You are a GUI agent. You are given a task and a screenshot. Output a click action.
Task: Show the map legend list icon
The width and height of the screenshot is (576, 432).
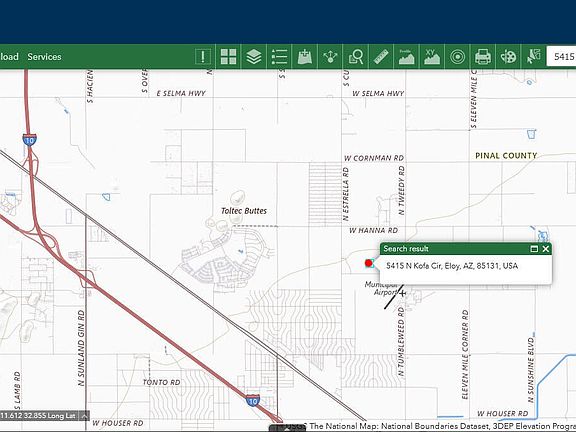pyautogui.click(x=279, y=57)
